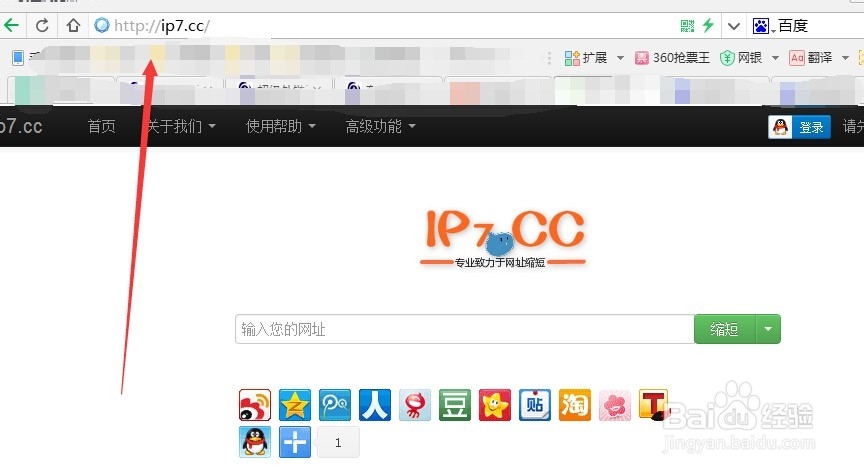Share to Sina Weibo icon
Image resolution: width=864 pixels, height=473 pixels.
[x=255, y=405]
